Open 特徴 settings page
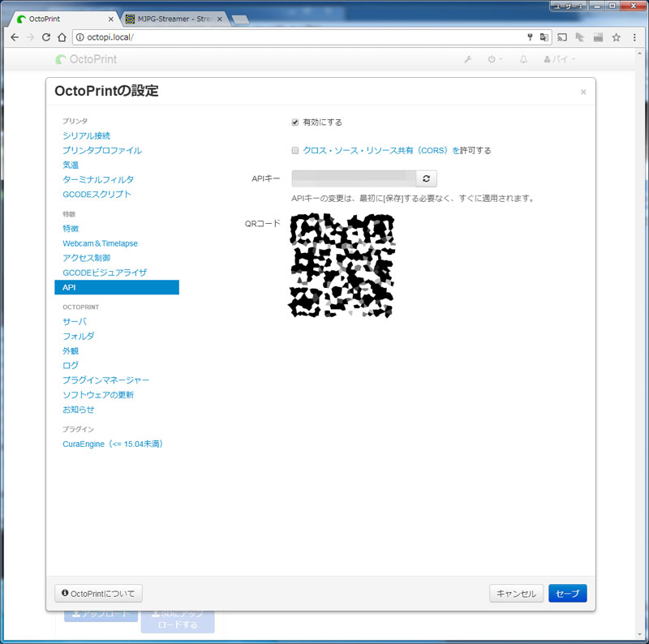 point(71,229)
